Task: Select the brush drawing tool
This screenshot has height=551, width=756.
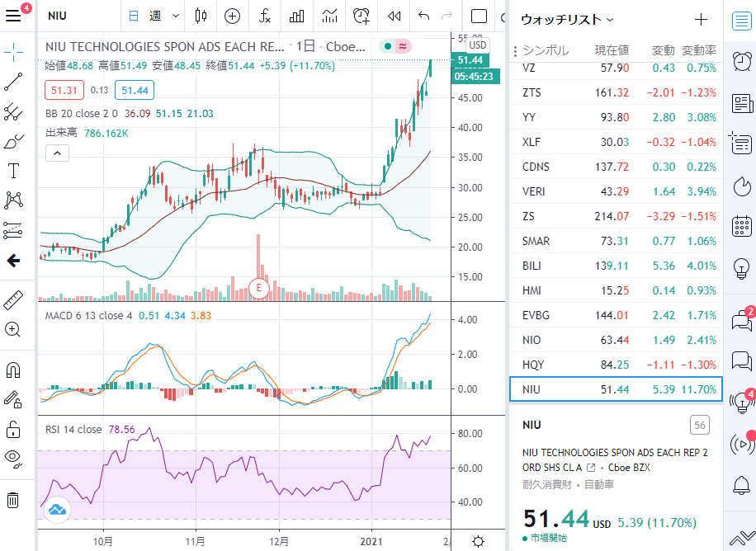Action: pos(13,142)
